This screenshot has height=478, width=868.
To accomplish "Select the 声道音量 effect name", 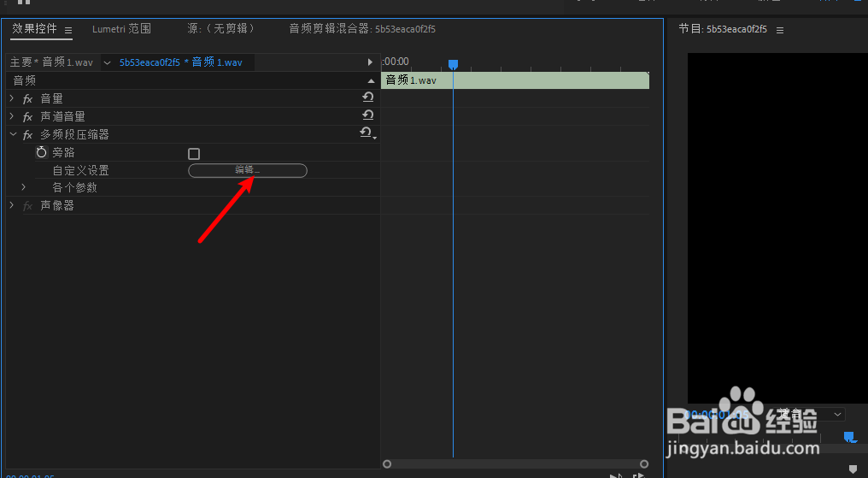I will click(62, 116).
